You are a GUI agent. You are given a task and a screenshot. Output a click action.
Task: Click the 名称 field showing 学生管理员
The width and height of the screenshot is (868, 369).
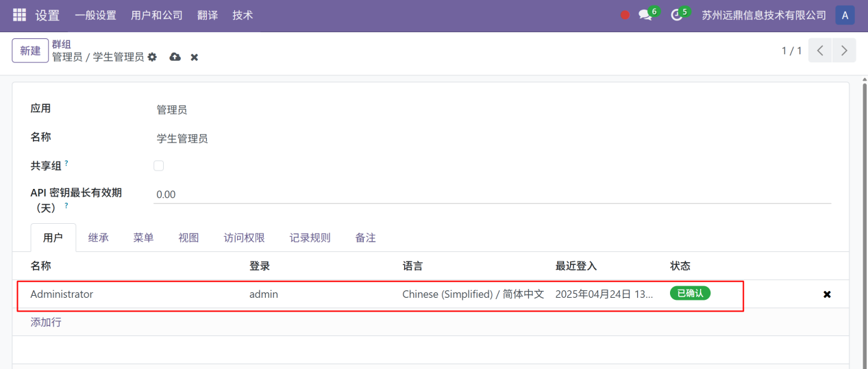pyautogui.click(x=492, y=138)
